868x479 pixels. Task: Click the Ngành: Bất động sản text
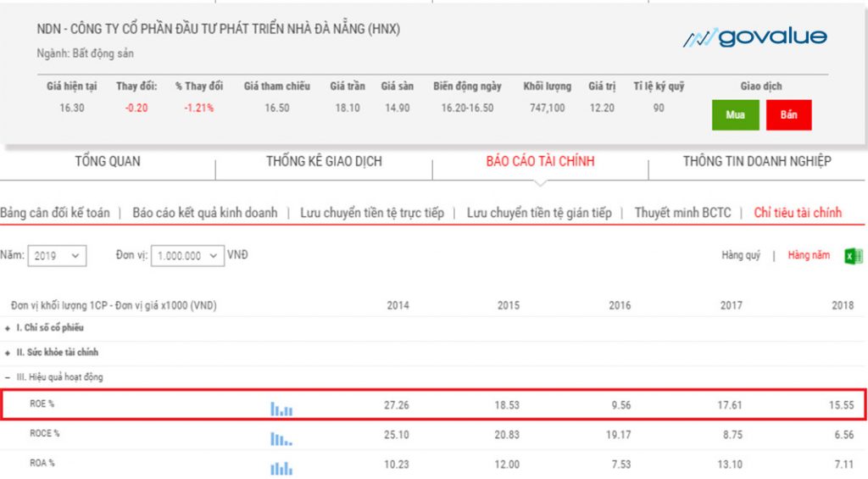pos(86,53)
